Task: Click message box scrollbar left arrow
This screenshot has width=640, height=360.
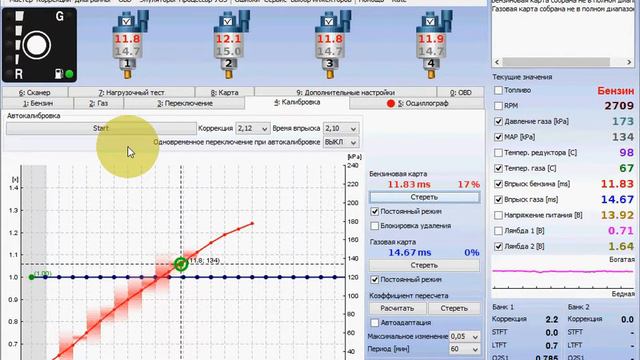Action: [x=497, y=62]
